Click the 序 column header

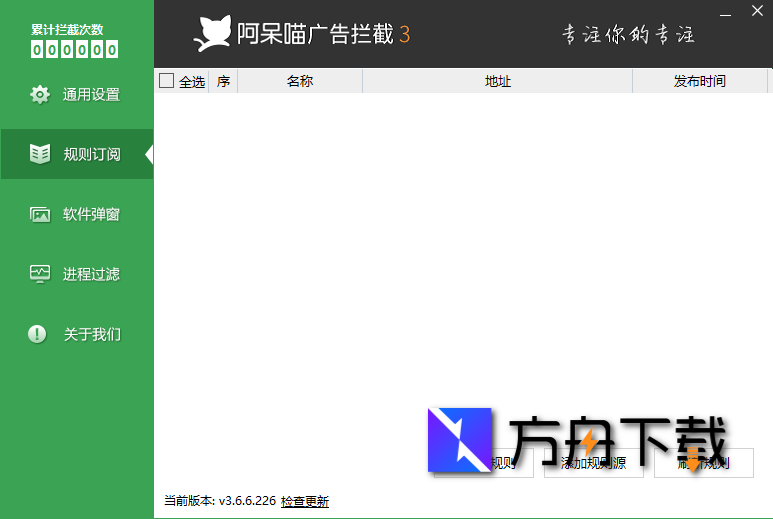pos(223,81)
